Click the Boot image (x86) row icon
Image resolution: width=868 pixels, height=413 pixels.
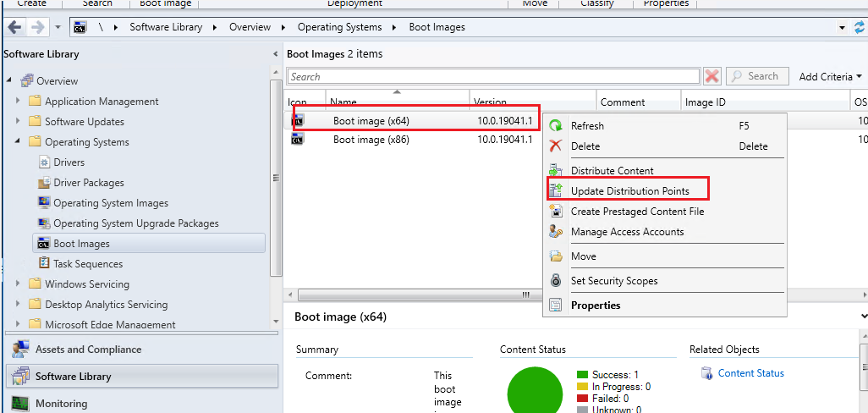click(298, 140)
